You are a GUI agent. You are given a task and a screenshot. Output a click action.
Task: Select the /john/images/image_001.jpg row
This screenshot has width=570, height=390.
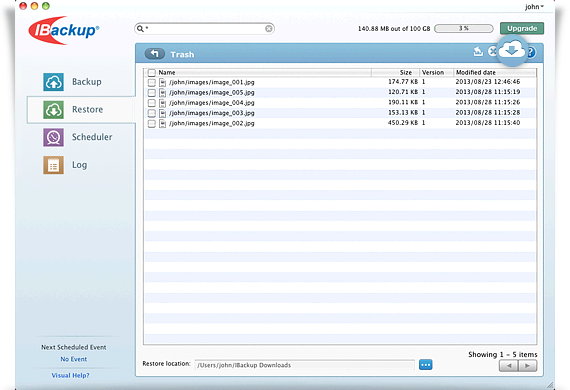pos(340,83)
